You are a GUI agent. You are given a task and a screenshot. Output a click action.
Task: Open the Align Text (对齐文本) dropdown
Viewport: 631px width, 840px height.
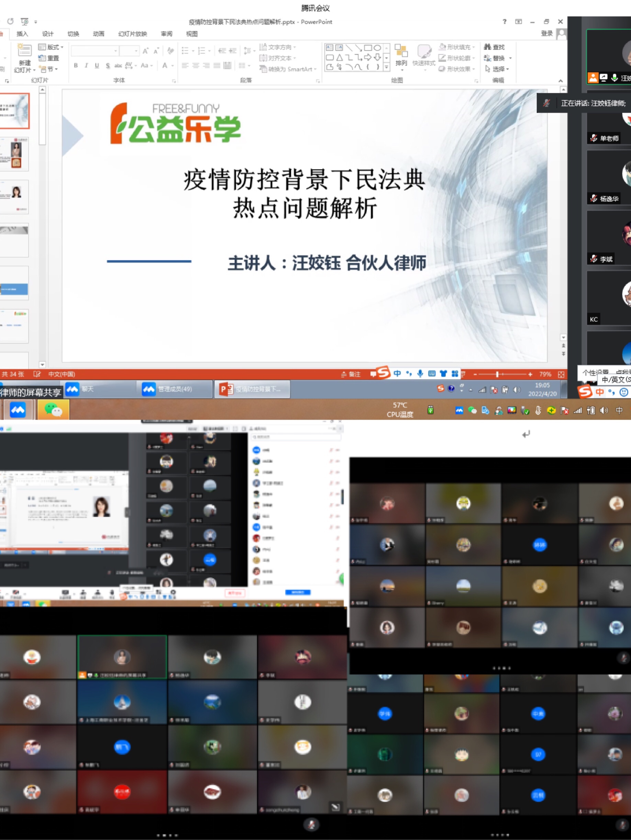coord(277,58)
